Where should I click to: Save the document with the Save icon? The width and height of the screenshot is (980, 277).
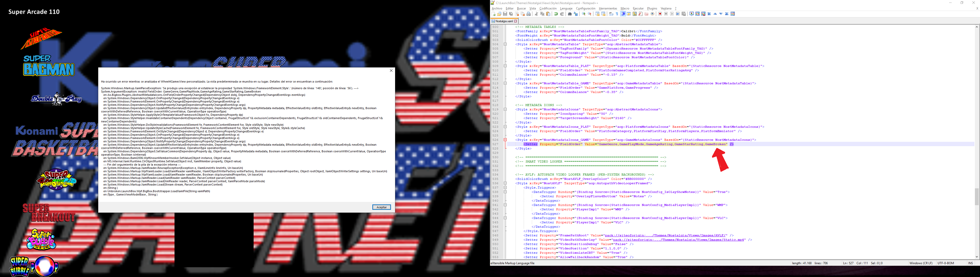coord(505,14)
